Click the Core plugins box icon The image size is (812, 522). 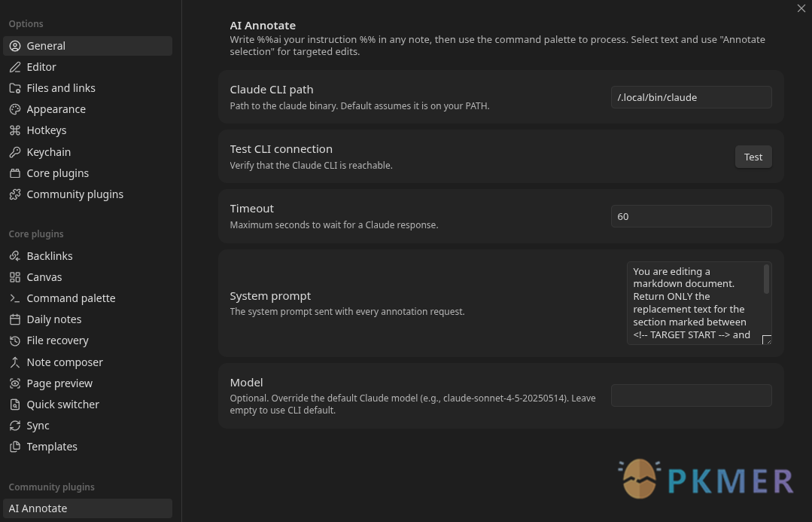click(x=15, y=173)
